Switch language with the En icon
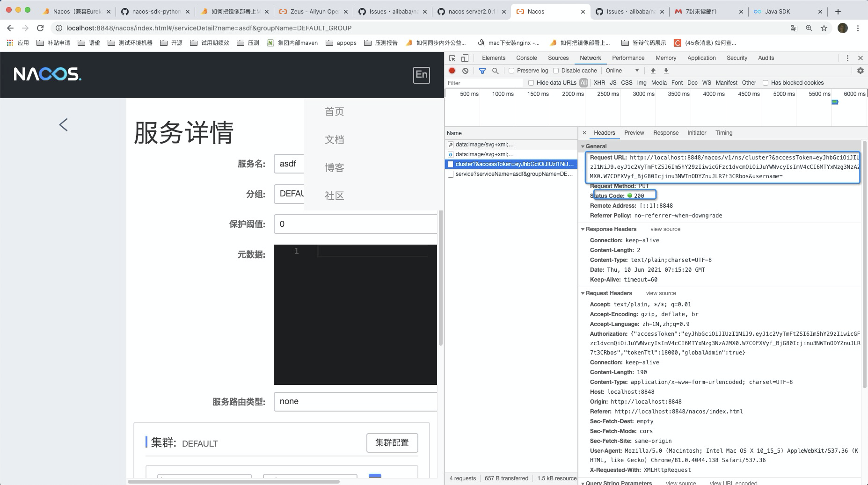Screen dimensions: 868x485 click(422, 75)
